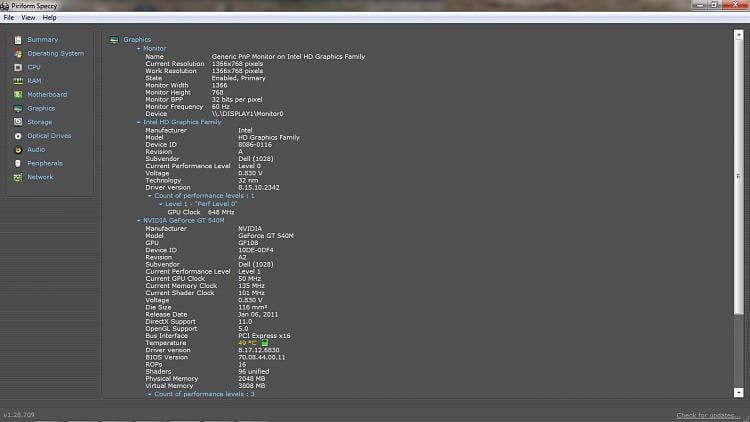The width and height of the screenshot is (750, 422).
Task: Click the Optical Drives disc icon
Action: (18, 136)
